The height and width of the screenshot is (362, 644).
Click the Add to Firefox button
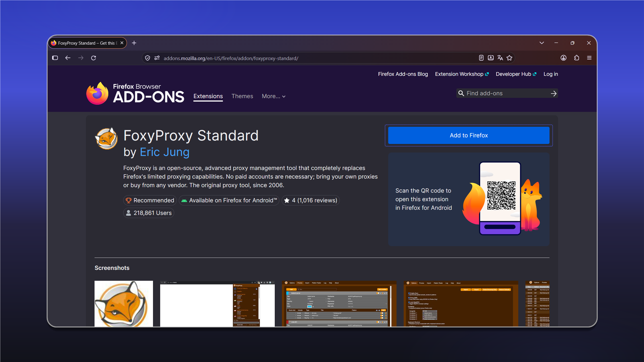tap(469, 135)
